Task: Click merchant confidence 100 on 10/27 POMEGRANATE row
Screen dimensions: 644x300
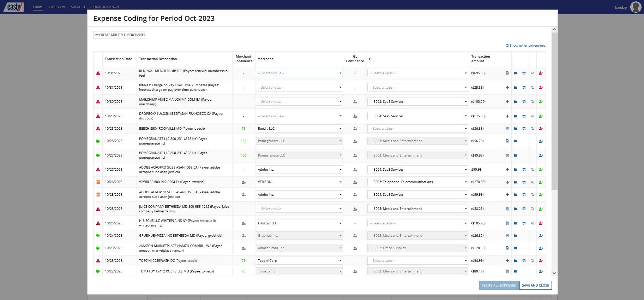Action: point(243,155)
